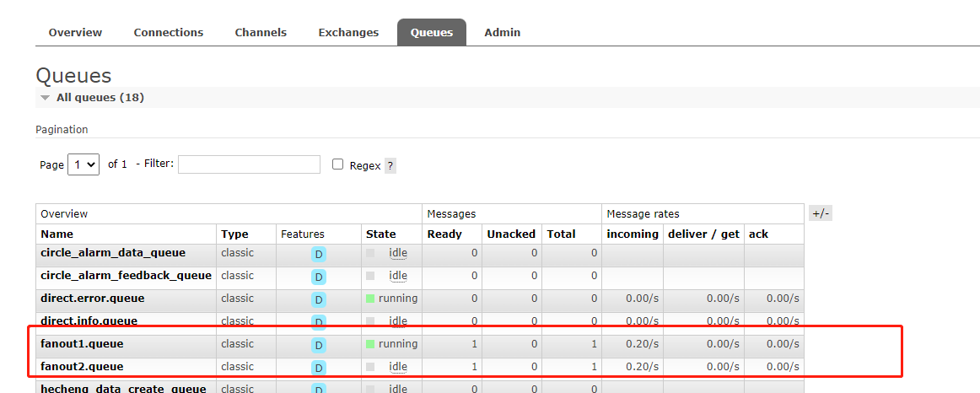Open the circle_alarm_data_queue link
This screenshot has height=393, width=980.
pyautogui.click(x=113, y=253)
